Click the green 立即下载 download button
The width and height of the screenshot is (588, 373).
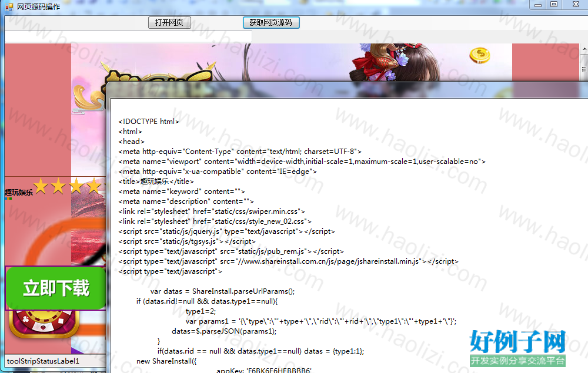[x=56, y=288]
